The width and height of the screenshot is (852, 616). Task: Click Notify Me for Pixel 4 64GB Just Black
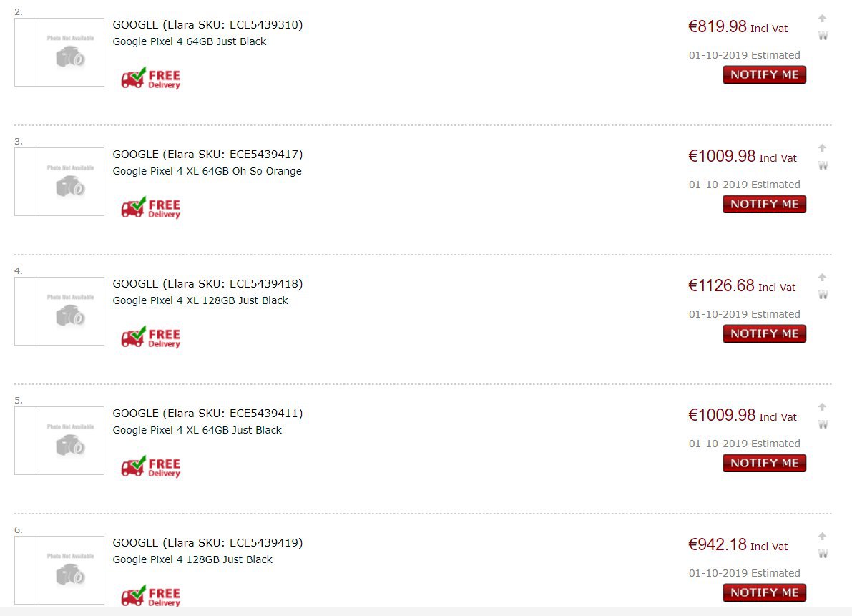click(764, 74)
